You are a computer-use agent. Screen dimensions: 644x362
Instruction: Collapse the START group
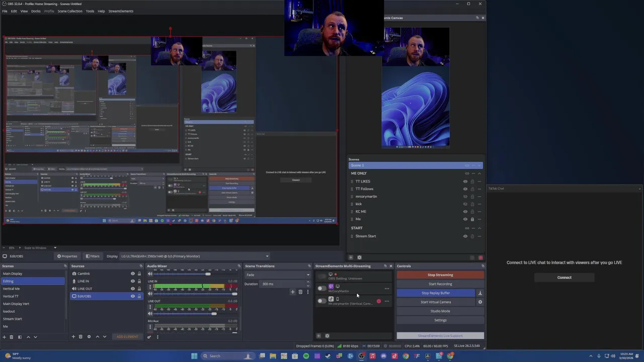tap(479, 228)
